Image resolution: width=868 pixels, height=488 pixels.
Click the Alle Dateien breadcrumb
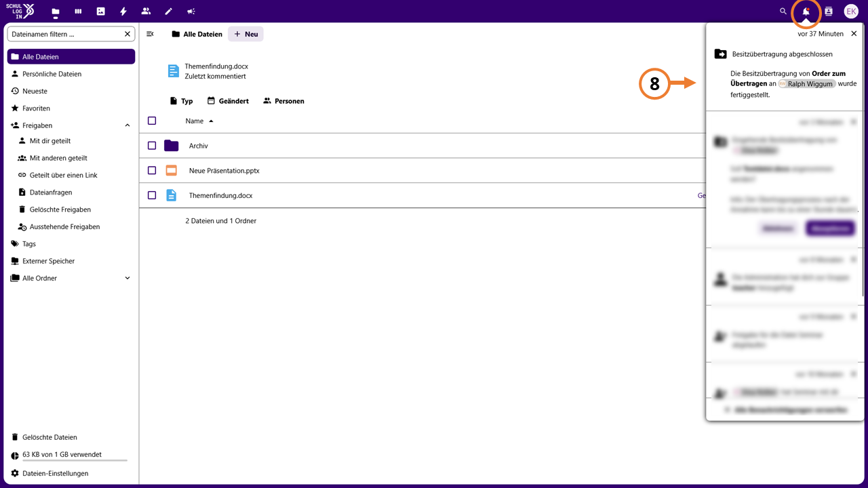click(197, 34)
